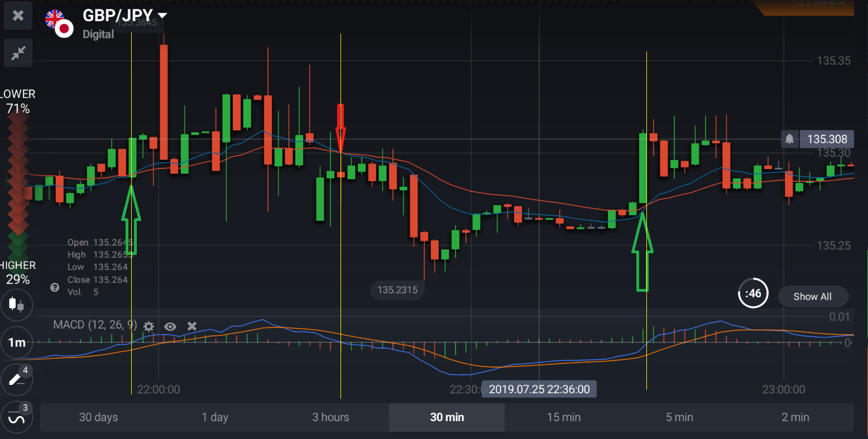Select the 3 hours time range
868x439 pixels.
coord(330,417)
